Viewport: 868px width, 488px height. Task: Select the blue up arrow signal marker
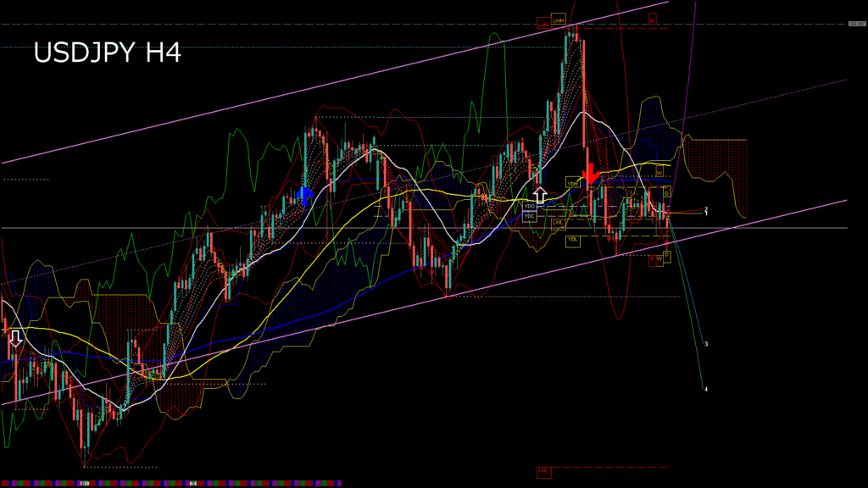305,196
